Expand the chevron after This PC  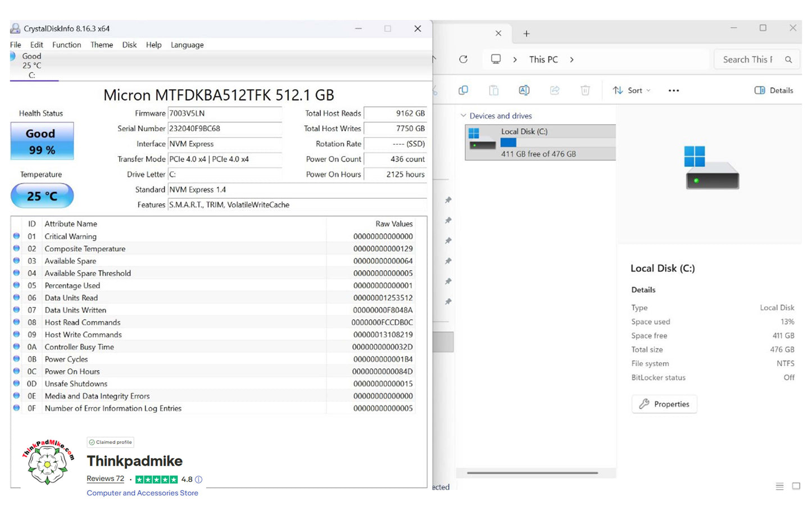[x=571, y=60]
